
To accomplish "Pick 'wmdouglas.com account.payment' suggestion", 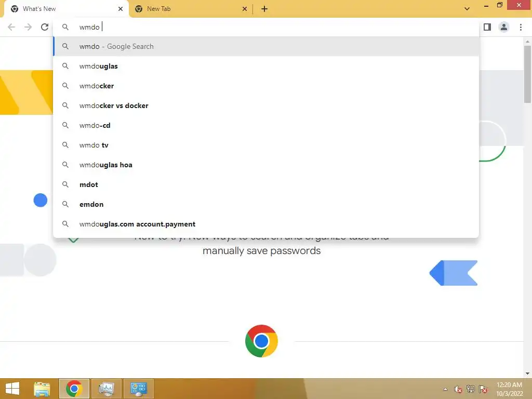I will pos(267,224).
